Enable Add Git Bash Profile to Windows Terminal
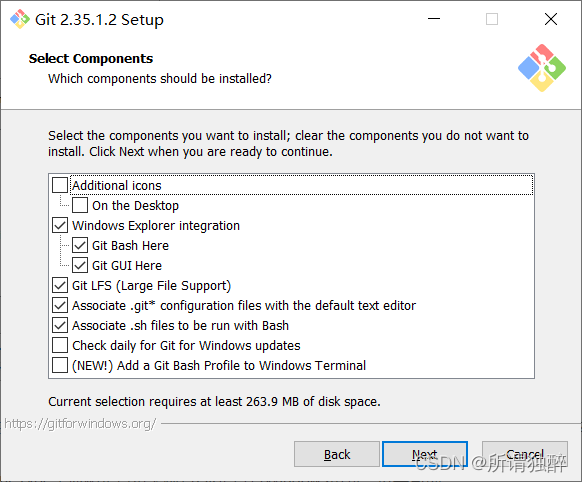This screenshot has height=482, width=582. (x=60, y=365)
